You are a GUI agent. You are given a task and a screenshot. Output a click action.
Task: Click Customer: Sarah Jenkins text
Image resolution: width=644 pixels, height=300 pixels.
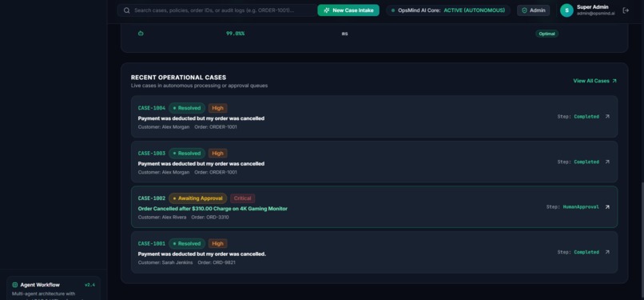tap(165, 262)
